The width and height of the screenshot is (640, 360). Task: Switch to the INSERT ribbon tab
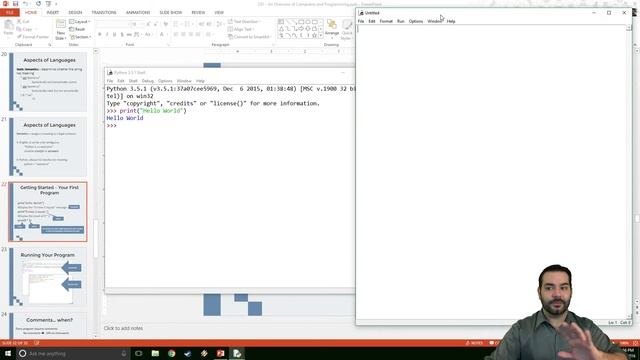point(53,13)
